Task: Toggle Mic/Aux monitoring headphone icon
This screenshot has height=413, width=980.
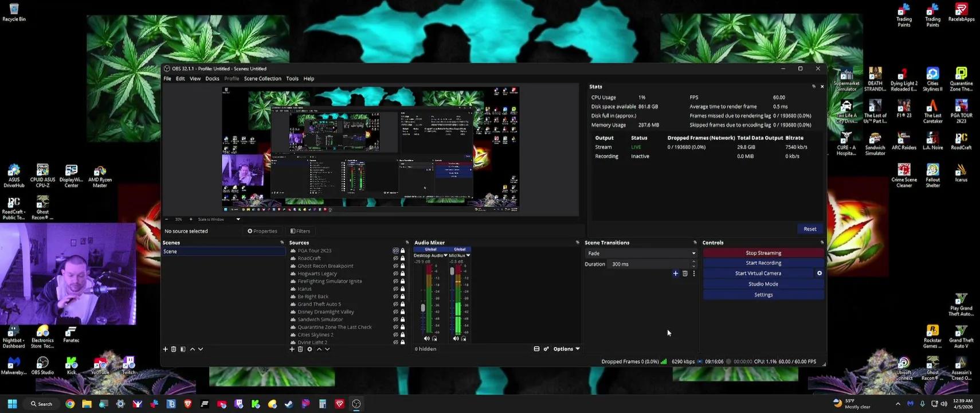Action: [464, 338]
